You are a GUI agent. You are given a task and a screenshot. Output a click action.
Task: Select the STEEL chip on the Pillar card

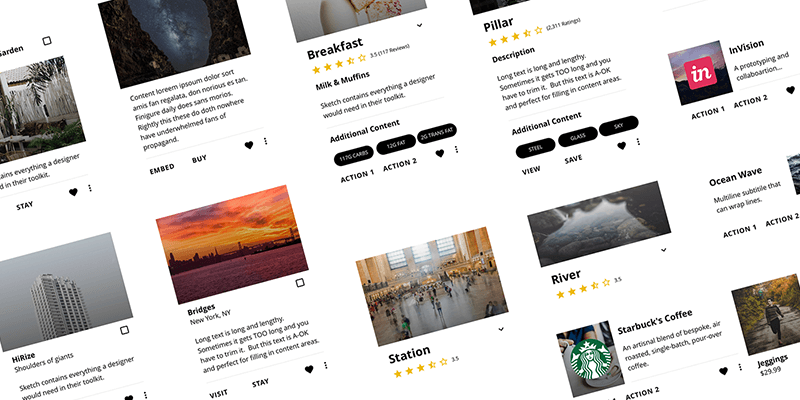(535, 148)
